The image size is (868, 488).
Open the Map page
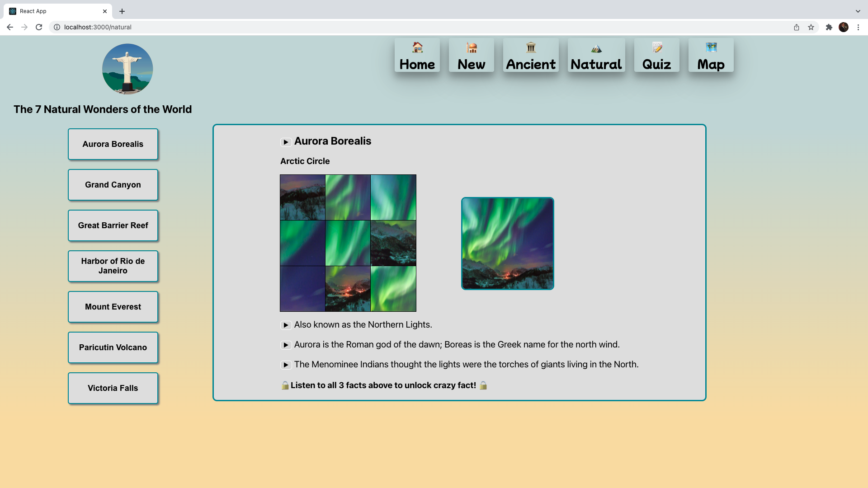[x=711, y=55]
